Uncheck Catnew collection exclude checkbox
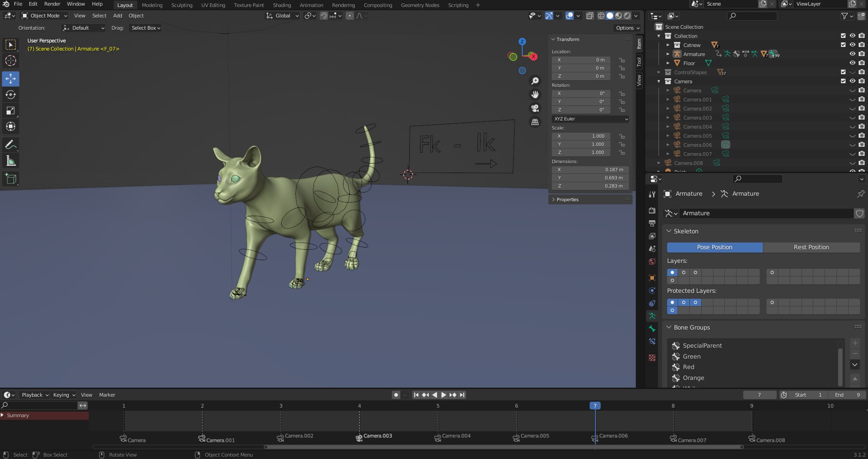This screenshot has width=868, height=459. (x=843, y=45)
